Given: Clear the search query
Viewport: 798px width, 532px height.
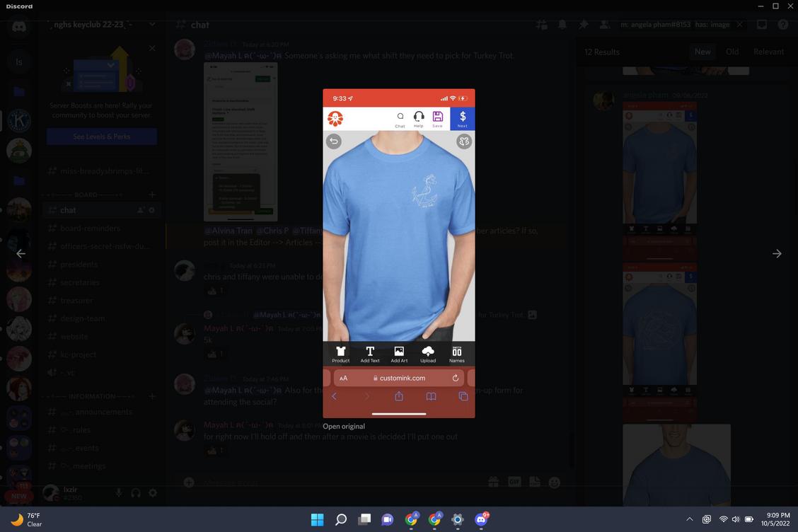Looking at the screenshot, I should (739, 25).
